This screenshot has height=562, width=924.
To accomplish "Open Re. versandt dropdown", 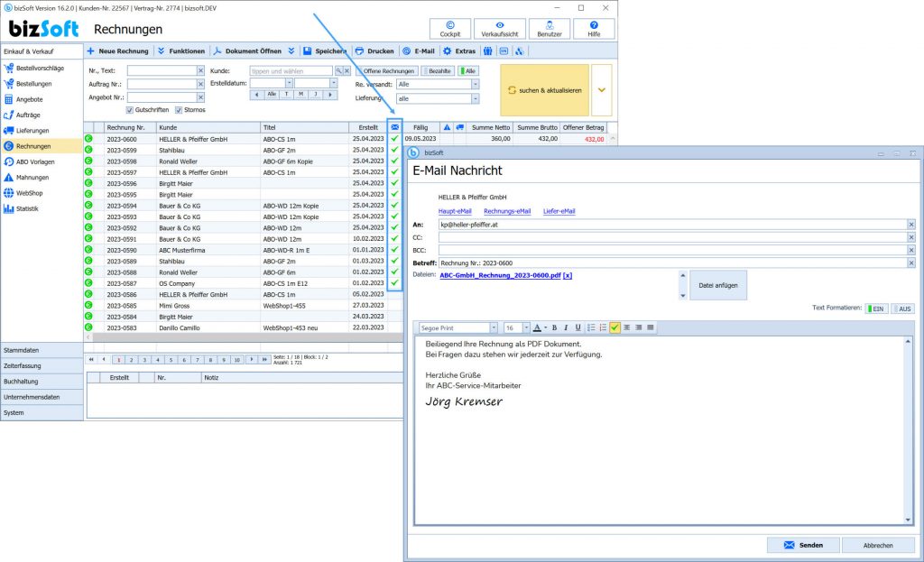I will click(475, 84).
